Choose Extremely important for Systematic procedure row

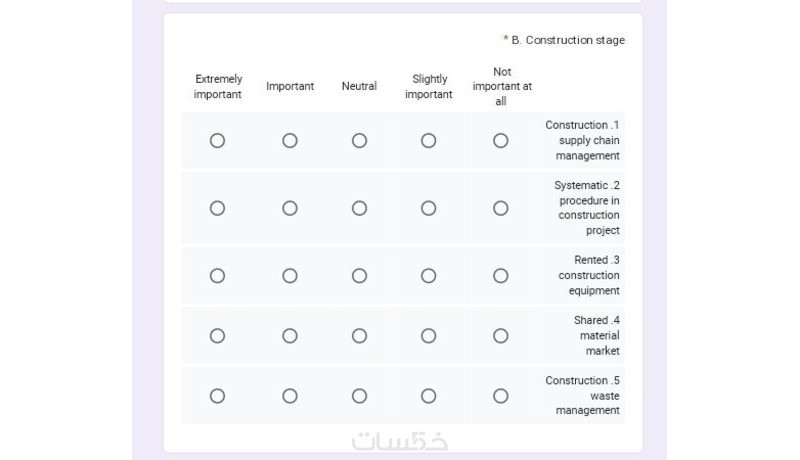[217, 208]
